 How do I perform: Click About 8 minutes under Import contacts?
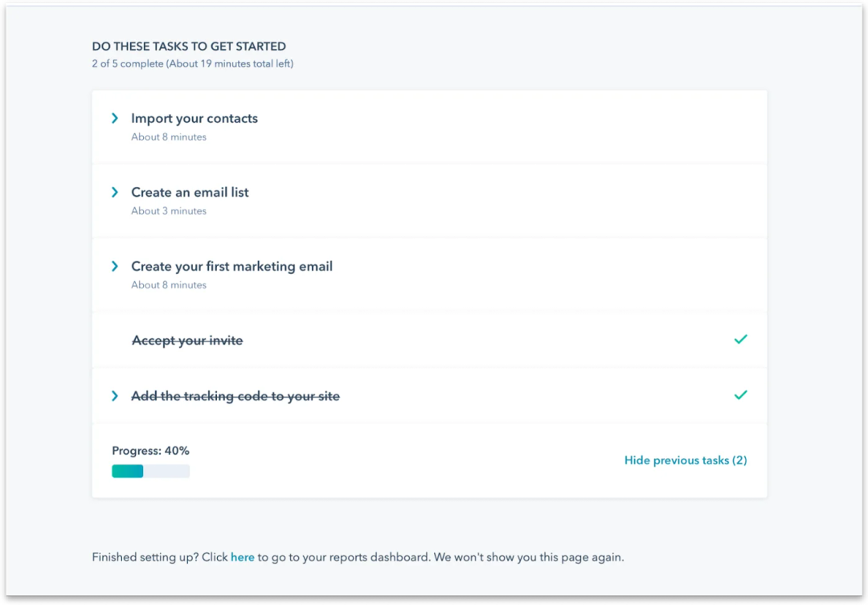(169, 137)
